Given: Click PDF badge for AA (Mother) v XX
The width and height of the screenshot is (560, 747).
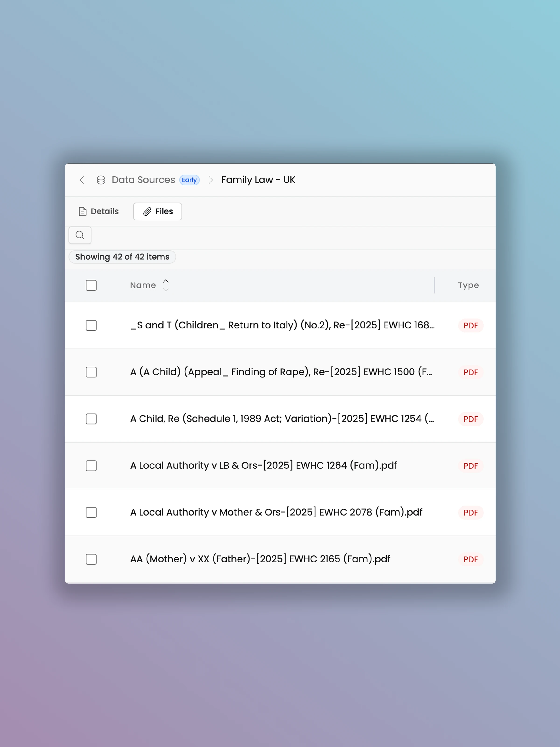Looking at the screenshot, I should pyautogui.click(x=470, y=560).
